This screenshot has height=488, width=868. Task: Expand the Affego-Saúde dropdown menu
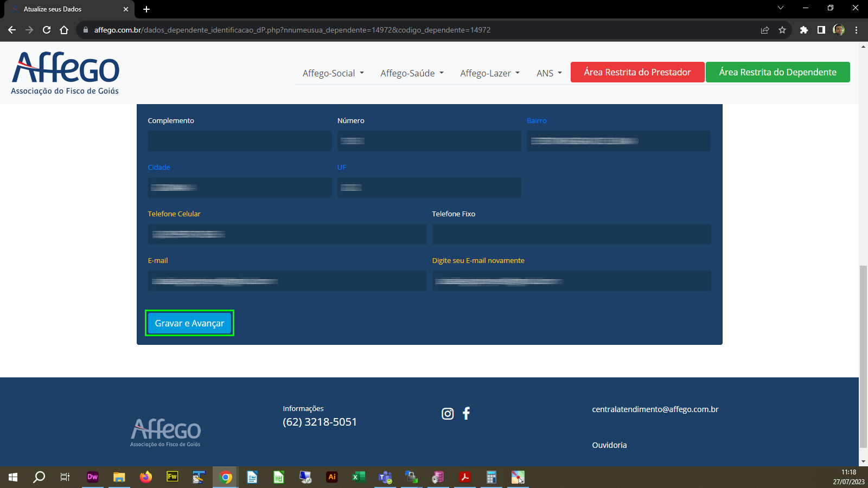click(412, 73)
